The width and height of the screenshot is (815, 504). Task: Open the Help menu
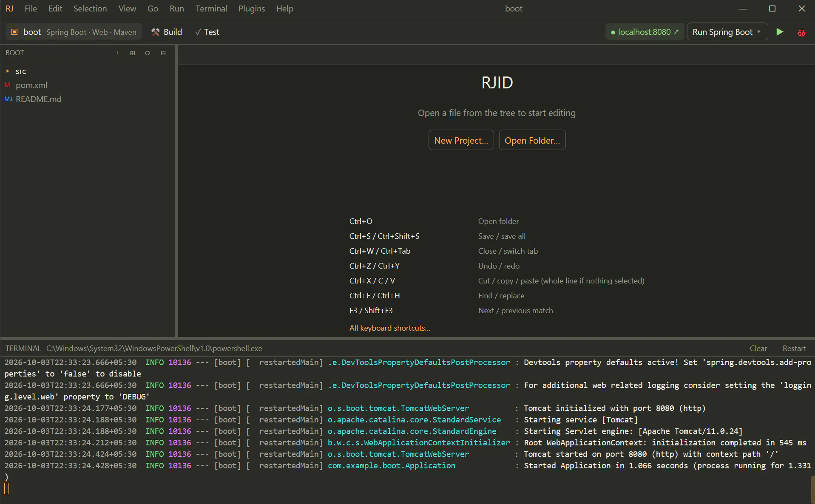285,8
